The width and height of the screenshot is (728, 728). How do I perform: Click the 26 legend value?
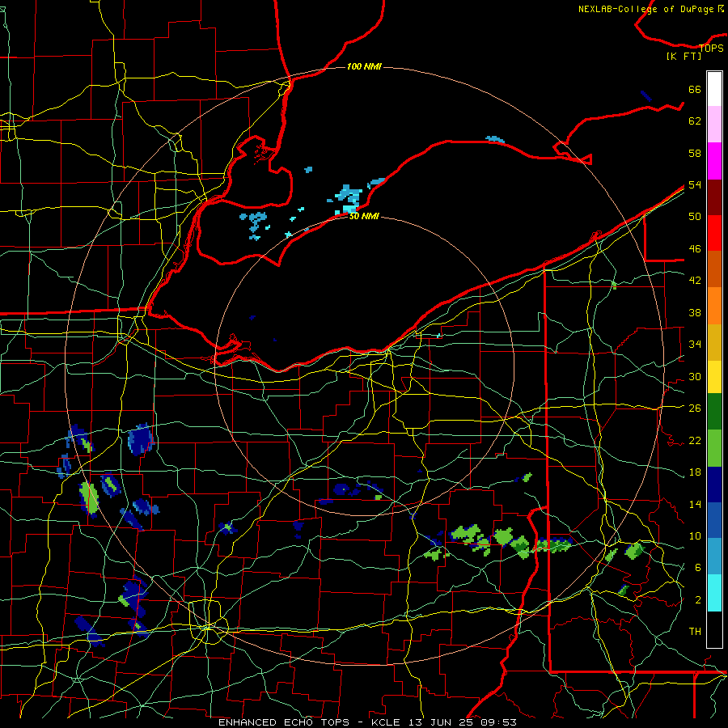pos(695,408)
